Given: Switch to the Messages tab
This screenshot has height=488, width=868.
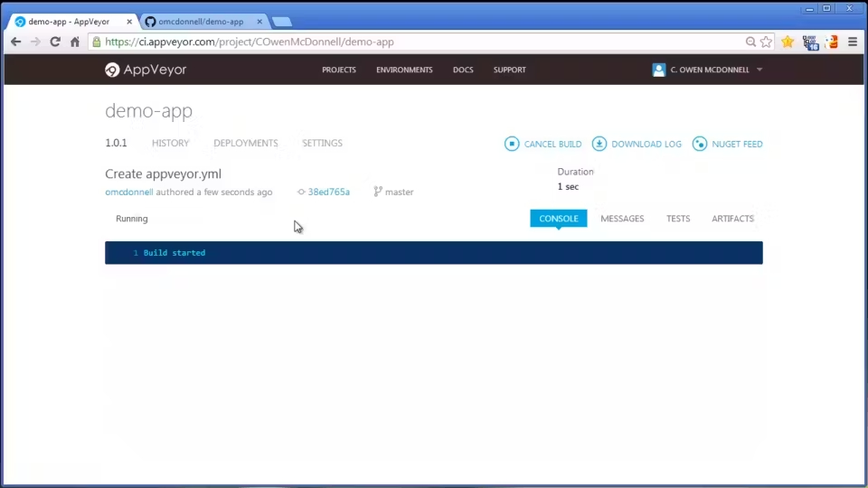Looking at the screenshot, I should click(x=622, y=219).
